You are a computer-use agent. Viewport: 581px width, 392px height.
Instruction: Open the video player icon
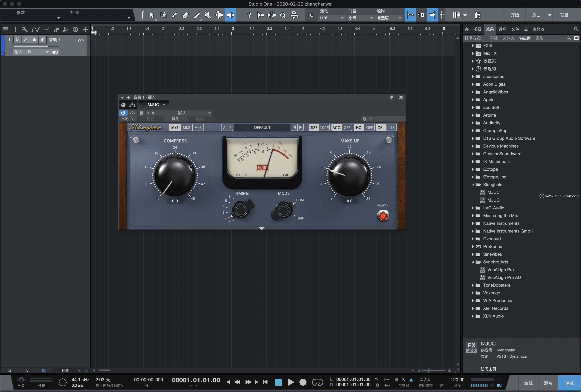coord(477,15)
